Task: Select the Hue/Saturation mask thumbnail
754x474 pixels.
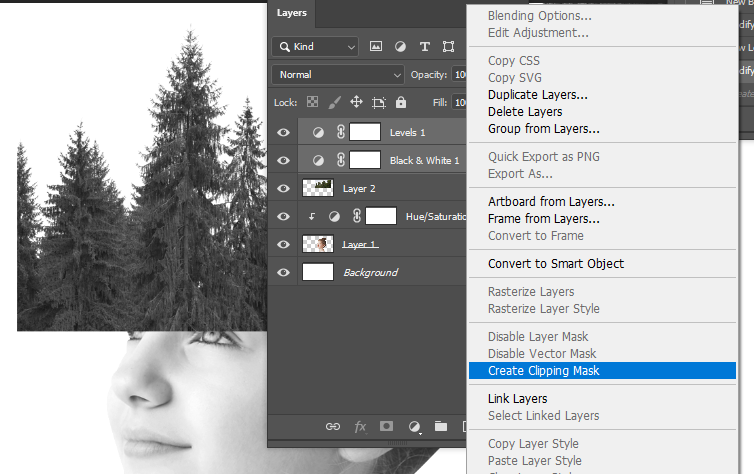Action: [x=381, y=216]
